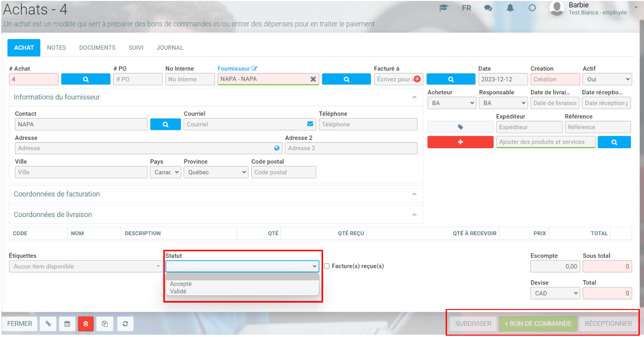Open the chat messages icon

[x=488, y=8]
